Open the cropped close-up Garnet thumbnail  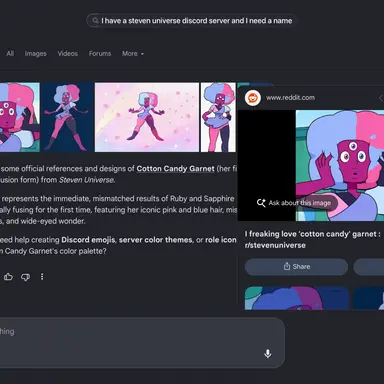pyautogui.click(x=20, y=117)
